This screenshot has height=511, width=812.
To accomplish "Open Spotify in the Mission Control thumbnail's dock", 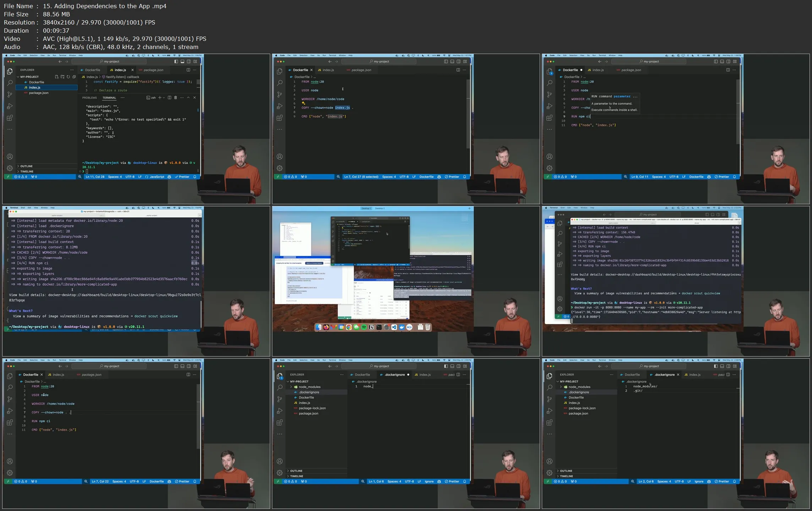I will point(364,327).
